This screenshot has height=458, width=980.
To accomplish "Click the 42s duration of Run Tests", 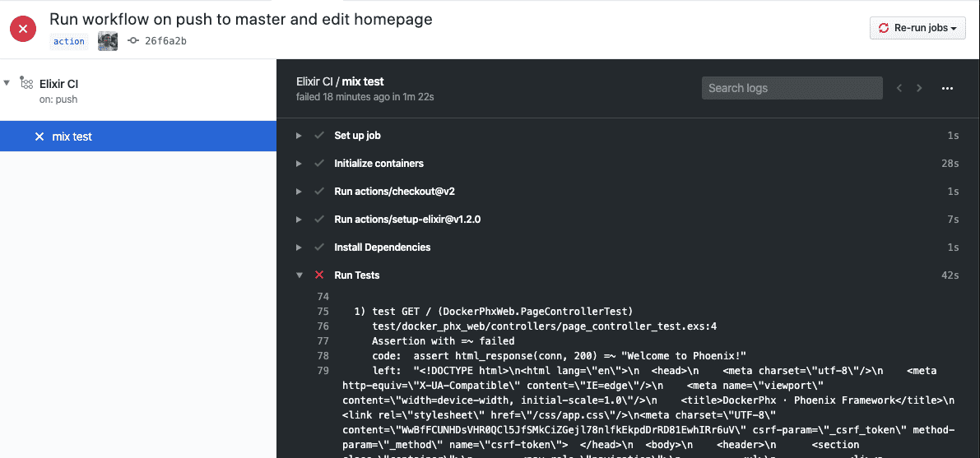I will point(950,275).
